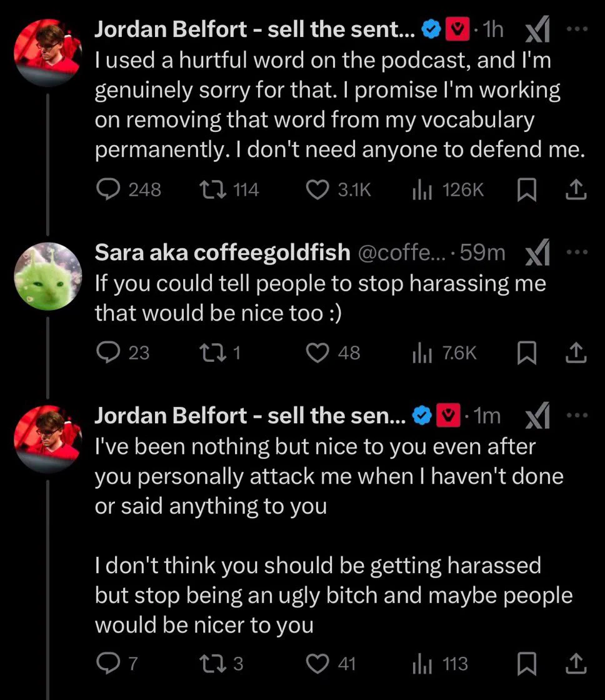This screenshot has height=700, width=605.
Task: Bookmark the last tweet in thread
Action: click(526, 663)
